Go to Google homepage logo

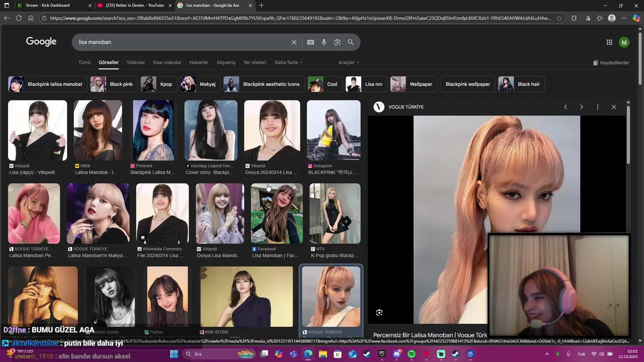click(41, 42)
